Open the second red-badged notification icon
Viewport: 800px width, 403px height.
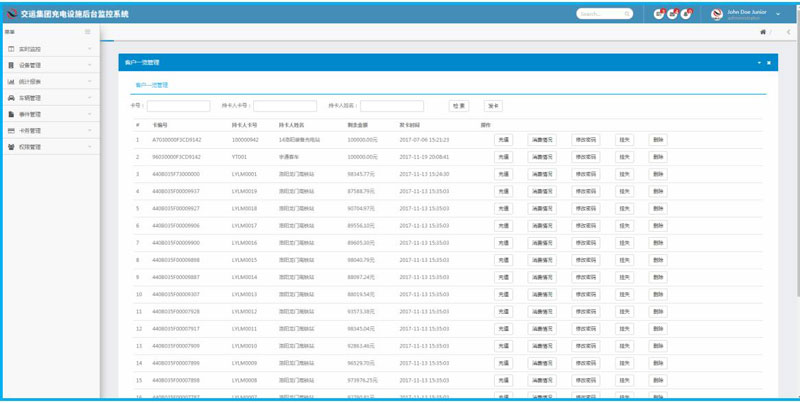(x=672, y=14)
